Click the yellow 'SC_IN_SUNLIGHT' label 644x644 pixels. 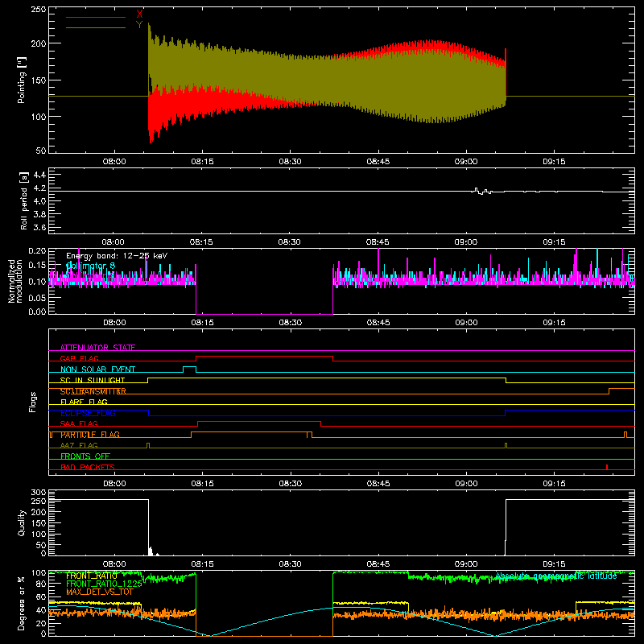(93, 380)
